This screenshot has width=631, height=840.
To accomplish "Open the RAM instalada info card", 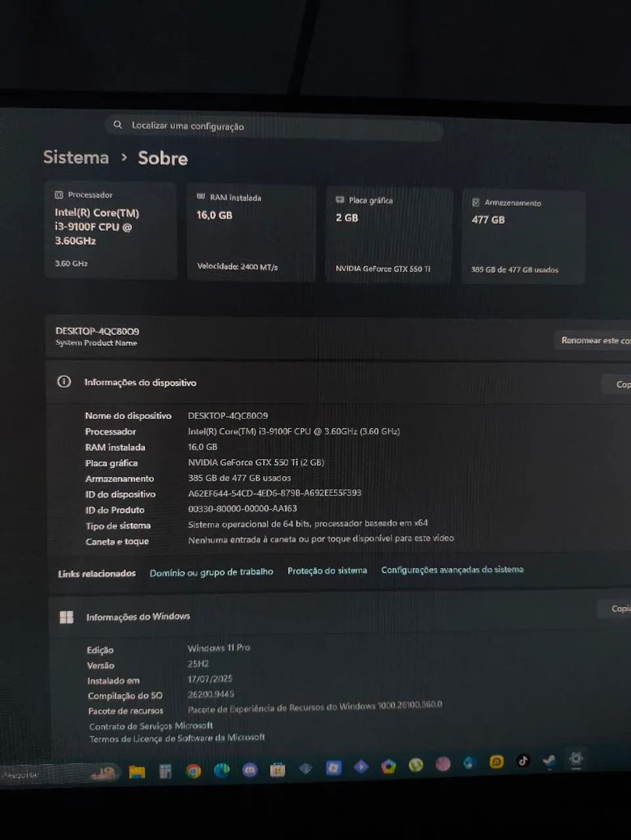I will 251,233.
